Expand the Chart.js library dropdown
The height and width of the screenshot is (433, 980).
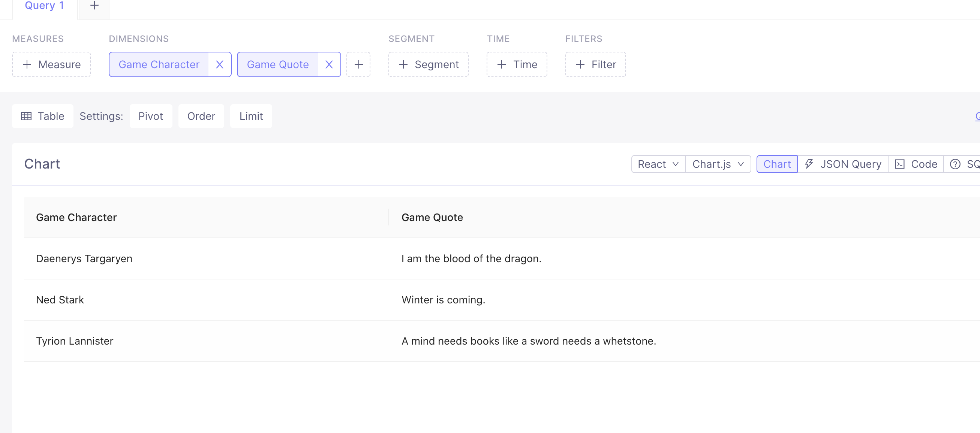[x=718, y=164]
